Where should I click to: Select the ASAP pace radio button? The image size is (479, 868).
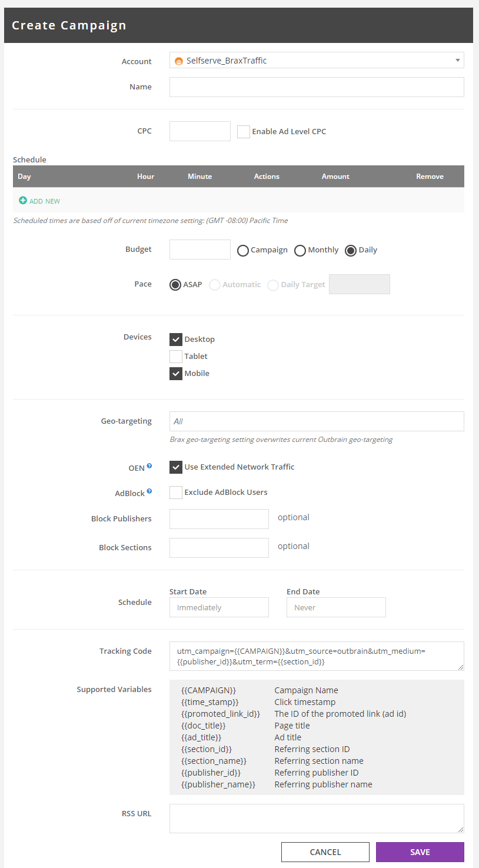pos(175,285)
